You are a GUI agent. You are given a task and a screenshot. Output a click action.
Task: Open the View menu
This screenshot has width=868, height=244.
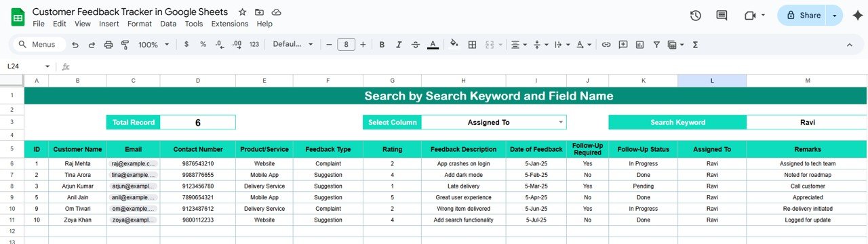tap(83, 24)
